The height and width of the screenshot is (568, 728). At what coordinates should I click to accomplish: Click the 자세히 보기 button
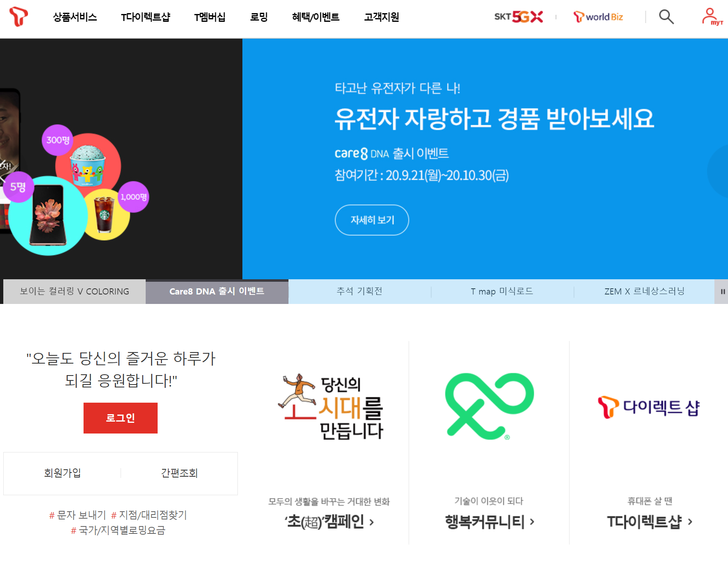pos(372,220)
